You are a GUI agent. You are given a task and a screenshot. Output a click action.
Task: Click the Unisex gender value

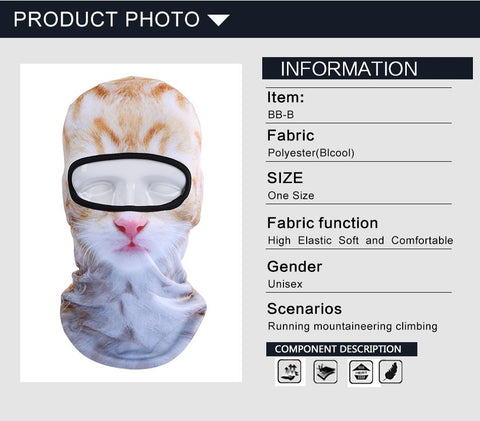click(x=285, y=284)
